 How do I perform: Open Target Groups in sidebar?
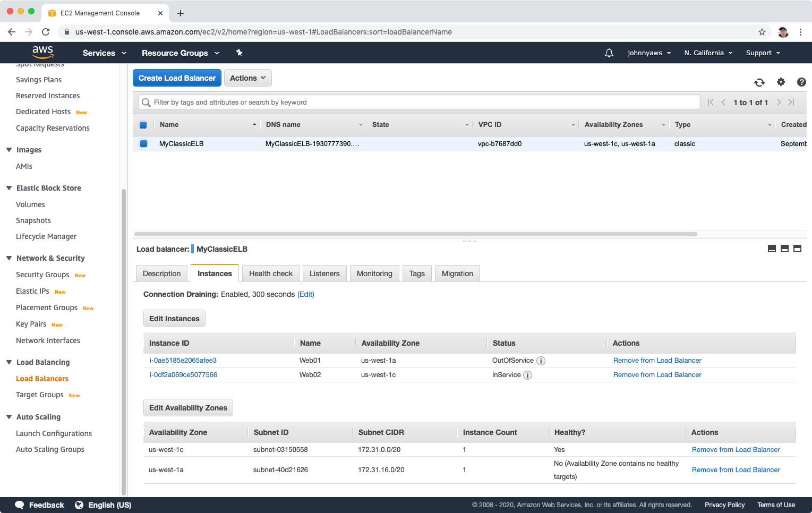40,395
